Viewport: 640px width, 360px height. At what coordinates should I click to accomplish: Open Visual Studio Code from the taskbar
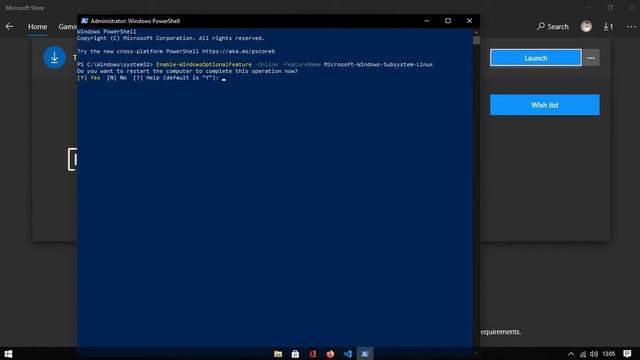348,354
